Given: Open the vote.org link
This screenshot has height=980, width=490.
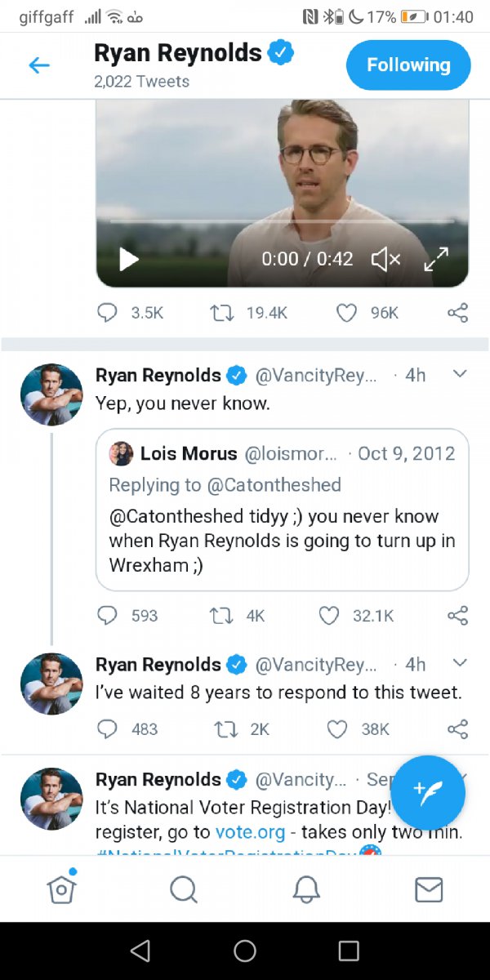Looking at the screenshot, I should [250, 832].
